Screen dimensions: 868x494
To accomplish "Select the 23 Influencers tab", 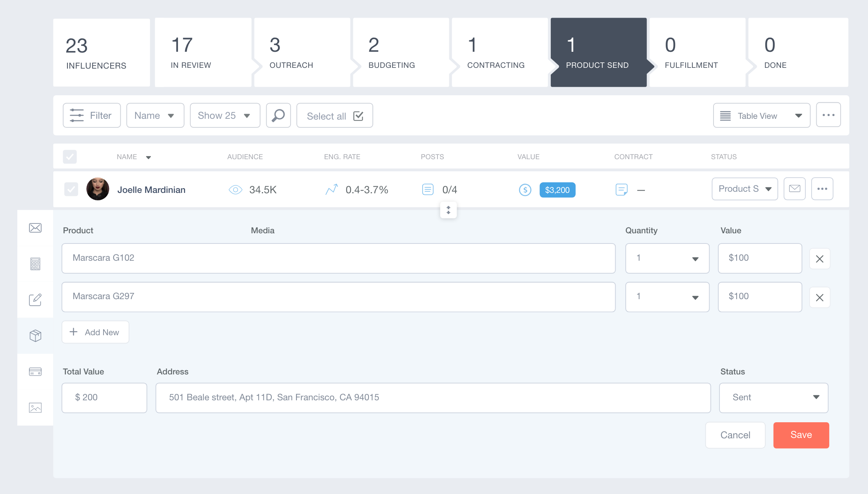I will point(102,53).
